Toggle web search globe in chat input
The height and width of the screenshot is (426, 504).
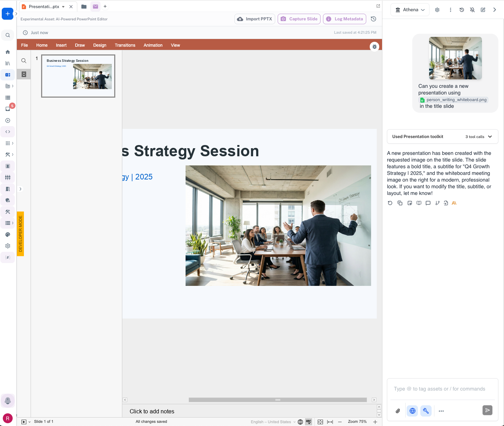click(413, 411)
